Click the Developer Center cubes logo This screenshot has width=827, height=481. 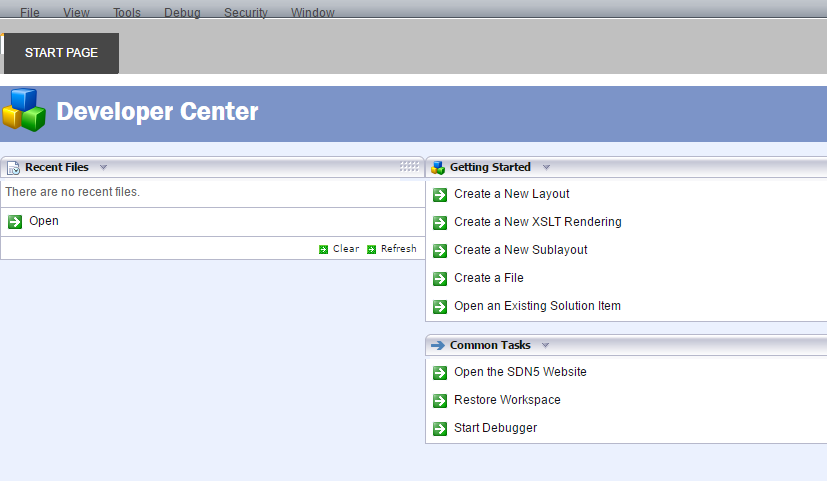[x=24, y=110]
